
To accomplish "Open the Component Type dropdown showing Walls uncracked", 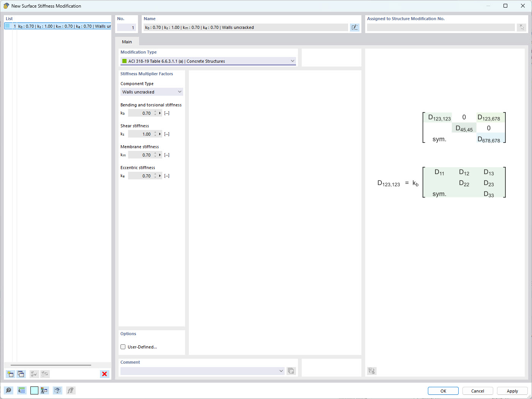I will point(152,92).
